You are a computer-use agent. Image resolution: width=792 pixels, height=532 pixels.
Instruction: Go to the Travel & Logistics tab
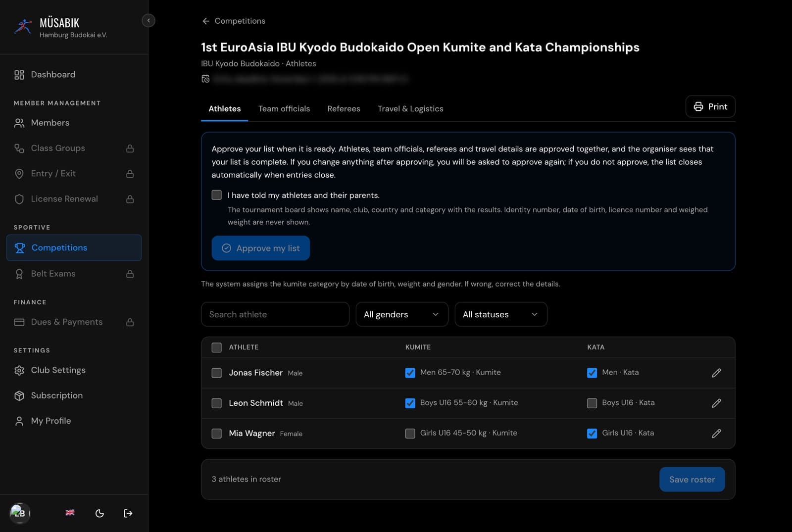[410, 108]
